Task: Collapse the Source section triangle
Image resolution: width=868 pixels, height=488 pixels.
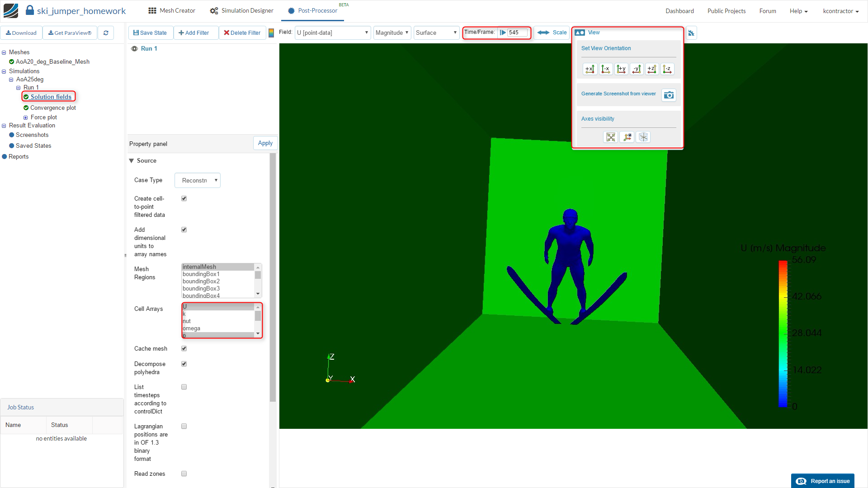Action: (132, 161)
